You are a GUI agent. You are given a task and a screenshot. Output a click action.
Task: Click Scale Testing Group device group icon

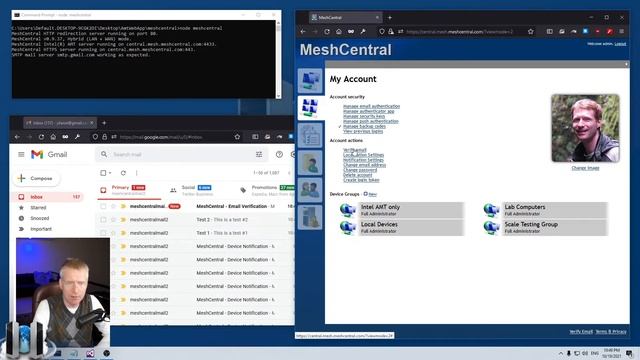coord(491,227)
